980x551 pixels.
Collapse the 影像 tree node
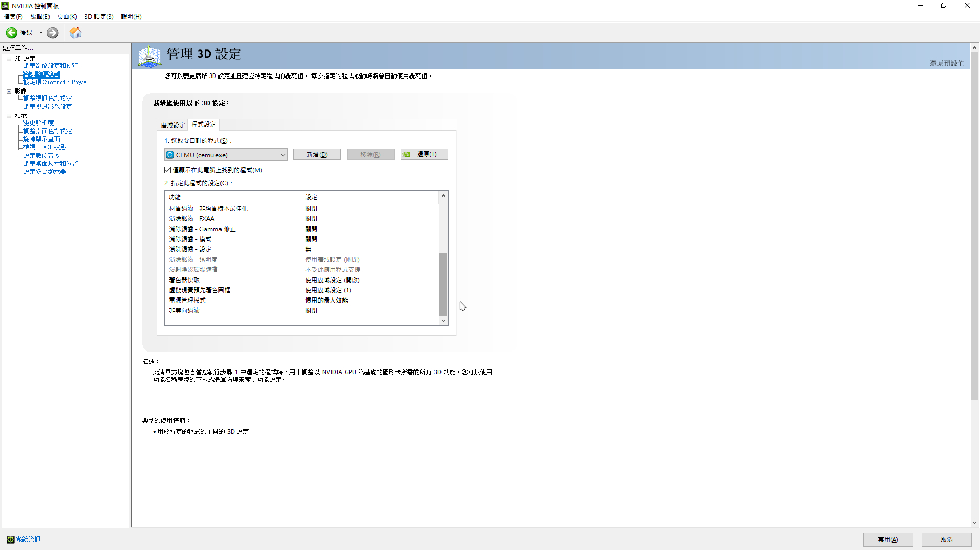(9, 91)
